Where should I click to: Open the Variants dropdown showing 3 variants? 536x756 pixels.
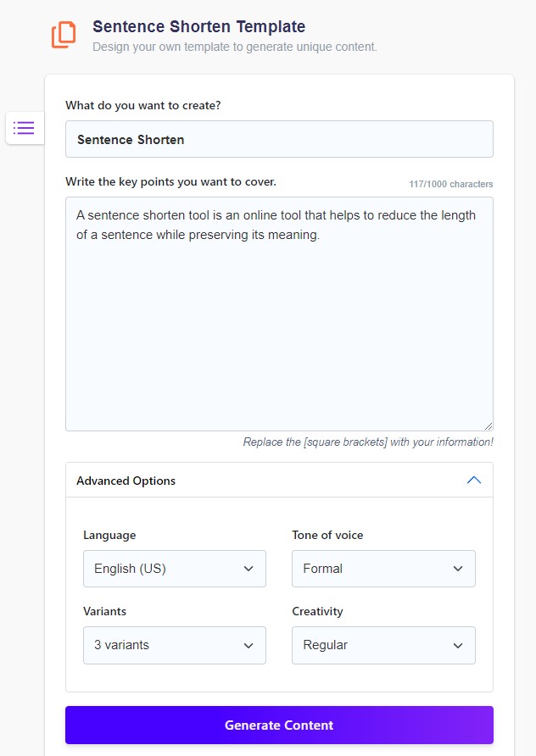[x=174, y=645]
